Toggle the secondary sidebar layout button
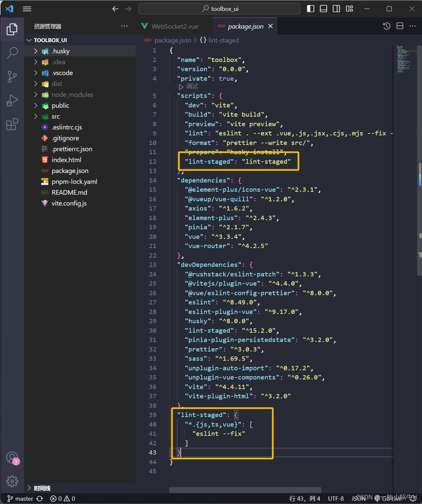 (336, 9)
